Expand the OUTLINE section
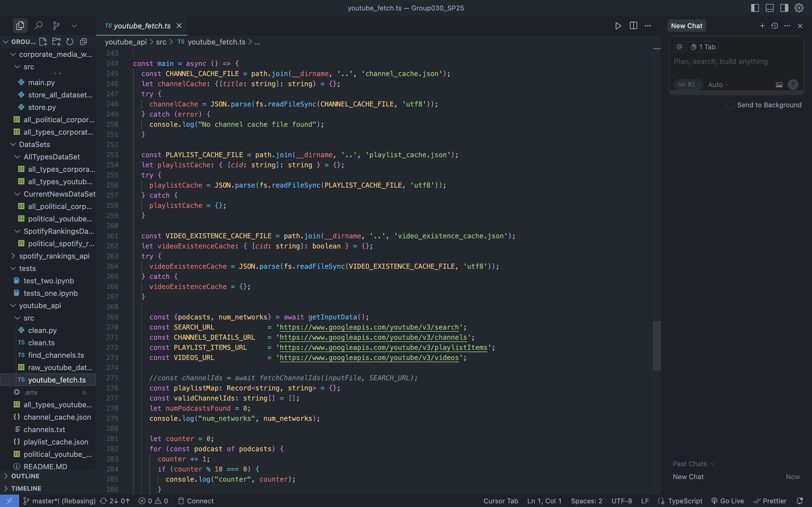The width and height of the screenshot is (812, 507). pyautogui.click(x=25, y=476)
